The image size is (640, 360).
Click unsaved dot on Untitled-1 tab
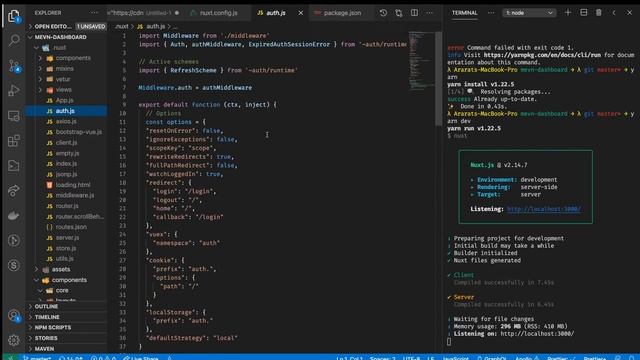coord(177,13)
